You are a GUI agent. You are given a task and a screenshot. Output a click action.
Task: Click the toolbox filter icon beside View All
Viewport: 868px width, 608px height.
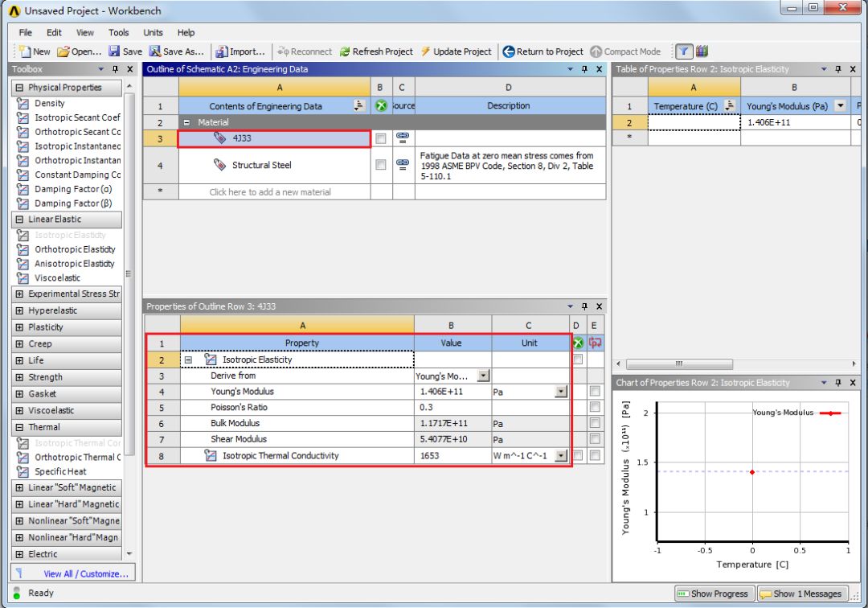point(18,573)
